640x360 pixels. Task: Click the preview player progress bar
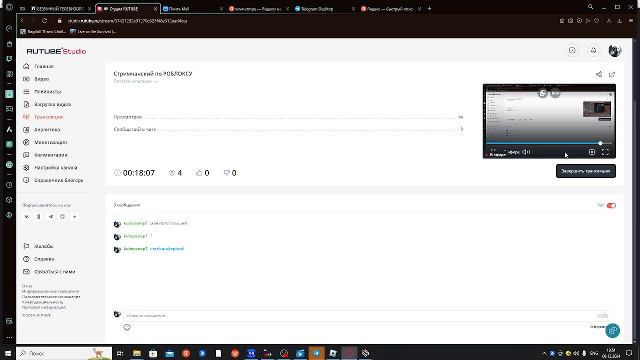tap(549, 143)
